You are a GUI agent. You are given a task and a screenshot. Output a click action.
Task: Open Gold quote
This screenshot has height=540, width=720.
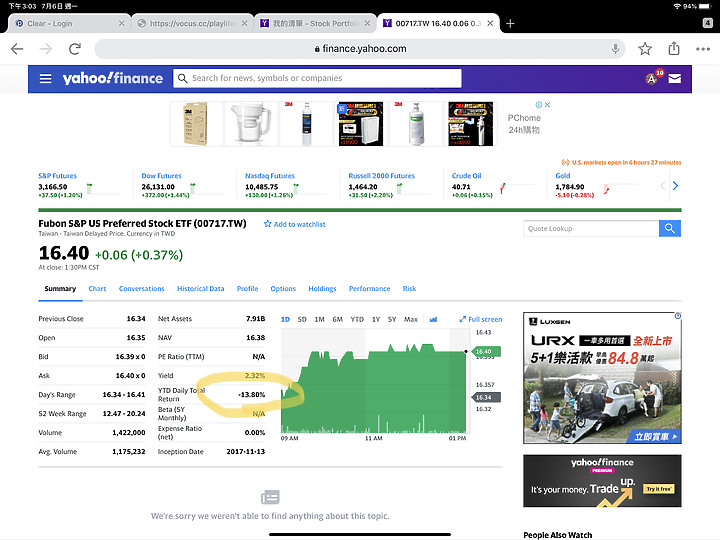[562, 176]
